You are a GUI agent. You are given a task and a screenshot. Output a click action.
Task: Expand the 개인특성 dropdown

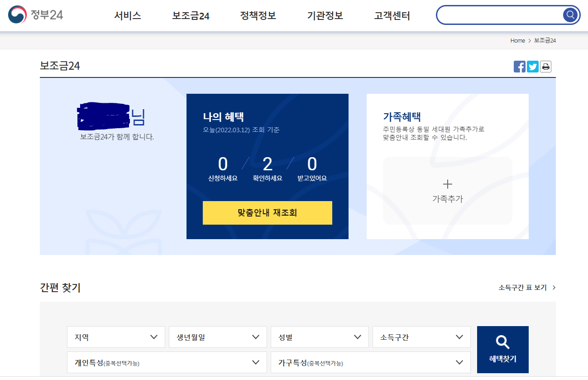[x=167, y=362]
